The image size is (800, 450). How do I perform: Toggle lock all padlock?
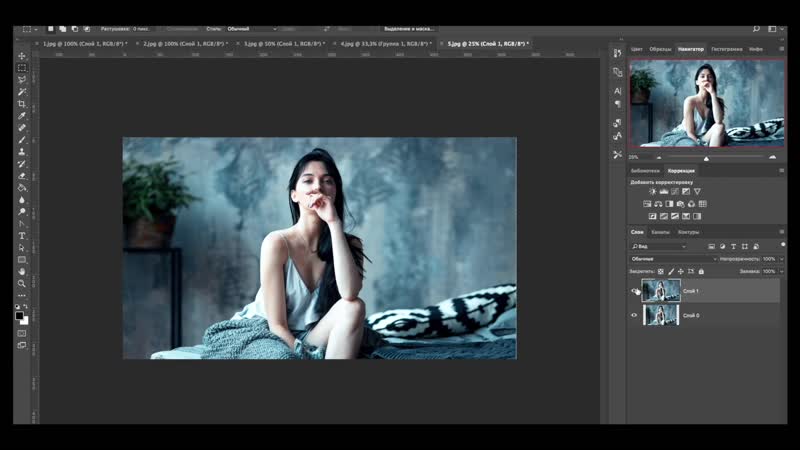tap(701, 271)
